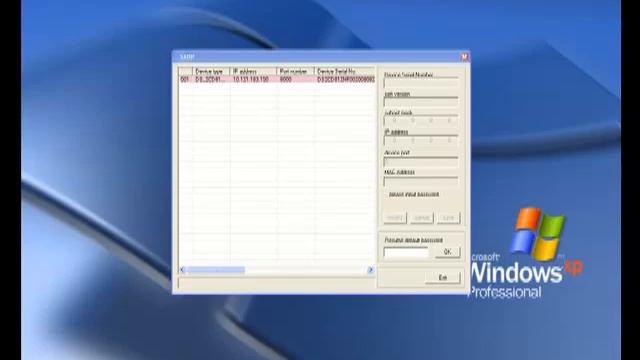This screenshot has height=360, width=640.
Task: Click the Device type column header
Action: pos(211,71)
